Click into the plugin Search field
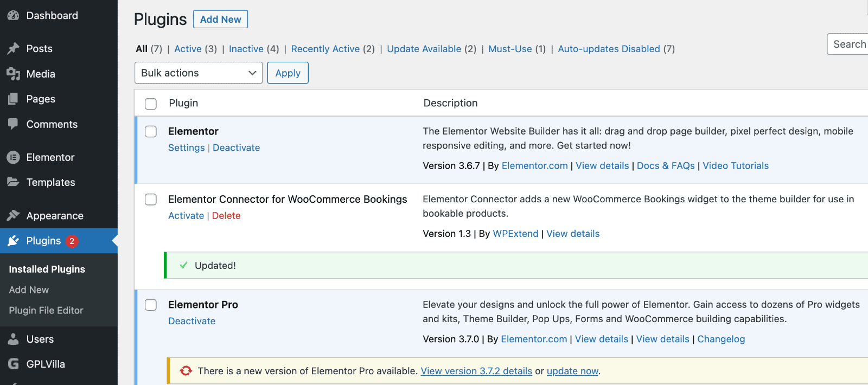 pos(848,44)
